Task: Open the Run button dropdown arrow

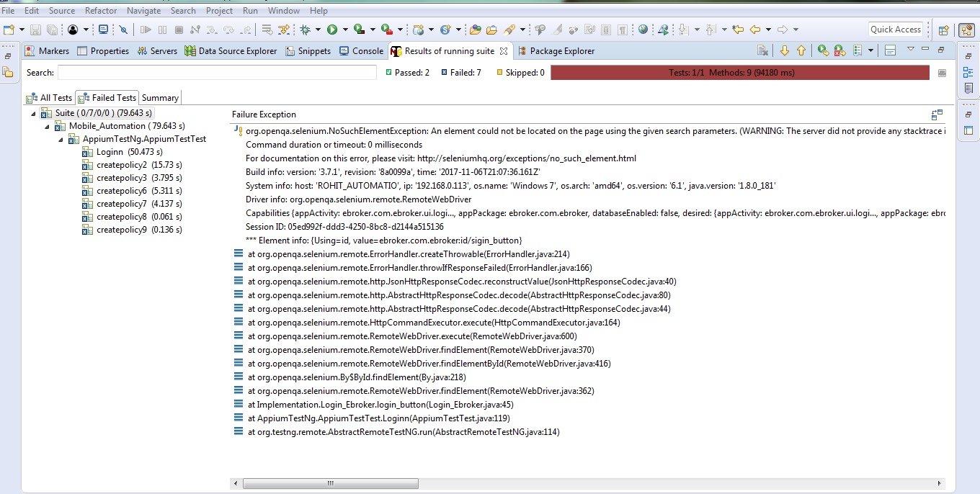Action: click(344, 30)
